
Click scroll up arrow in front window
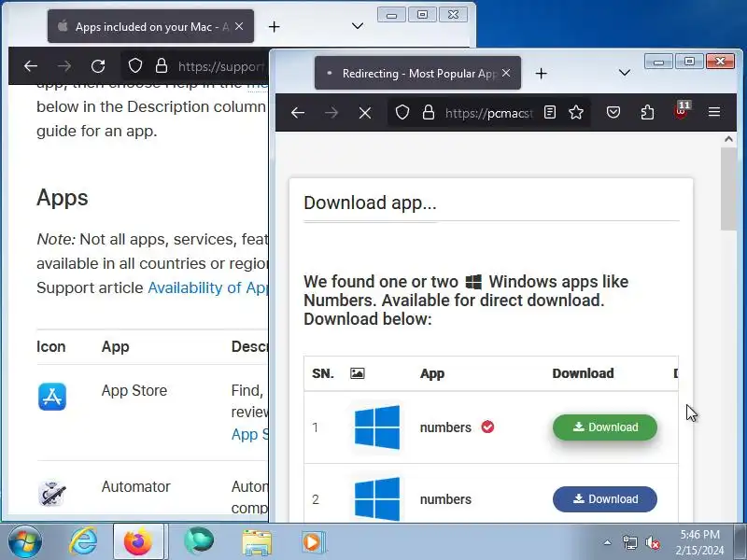[728, 139]
